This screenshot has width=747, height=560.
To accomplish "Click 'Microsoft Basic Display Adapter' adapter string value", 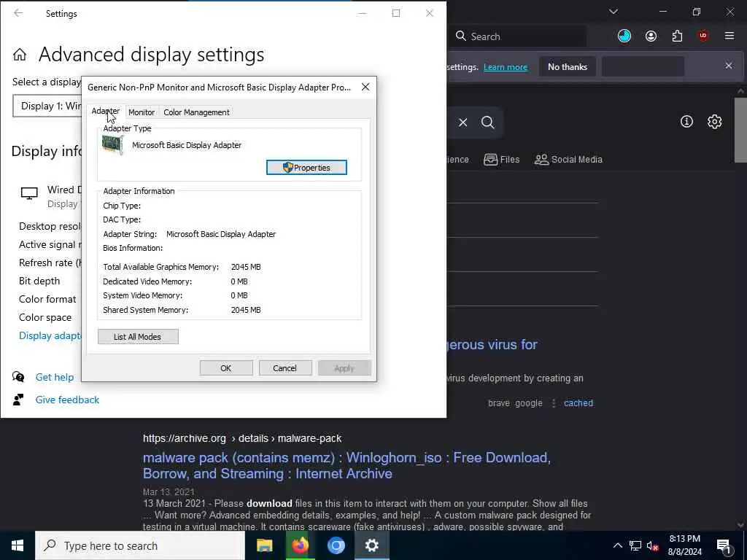I will (x=221, y=234).
